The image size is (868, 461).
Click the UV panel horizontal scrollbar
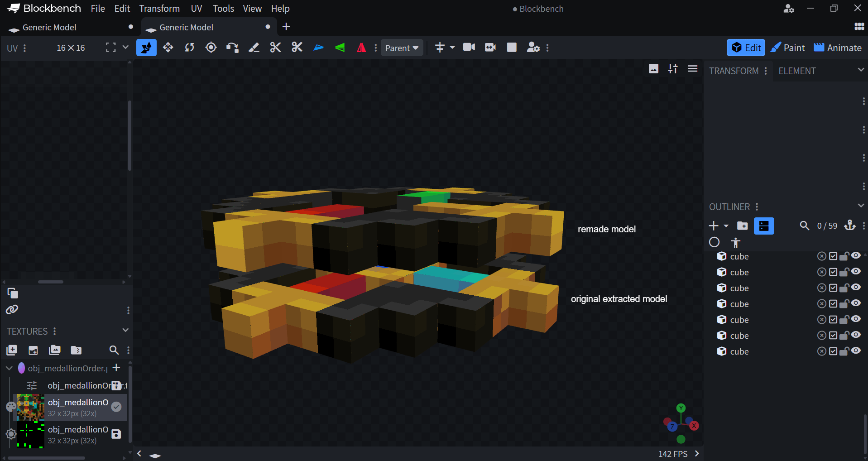[x=51, y=282]
